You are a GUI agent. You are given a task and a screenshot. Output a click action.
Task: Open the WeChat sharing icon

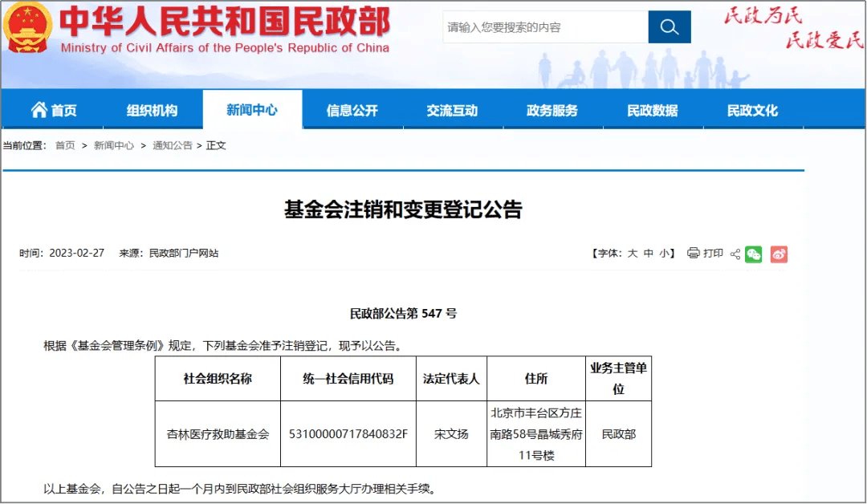pyautogui.click(x=753, y=253)
